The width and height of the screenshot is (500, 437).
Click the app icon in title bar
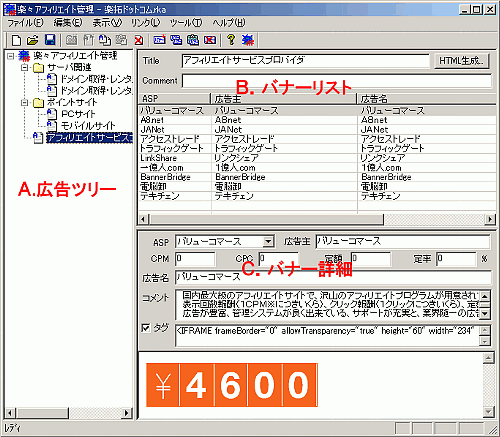[x=10, y=9]
